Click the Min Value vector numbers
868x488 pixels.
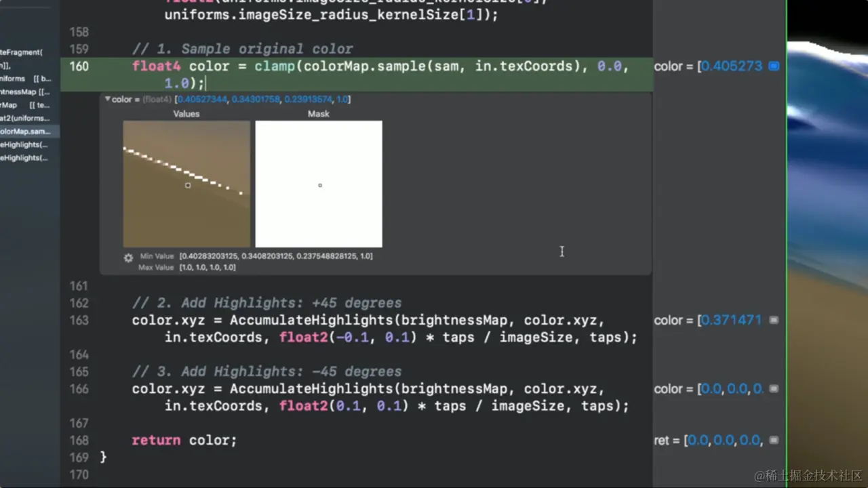(x=276, y=256)
